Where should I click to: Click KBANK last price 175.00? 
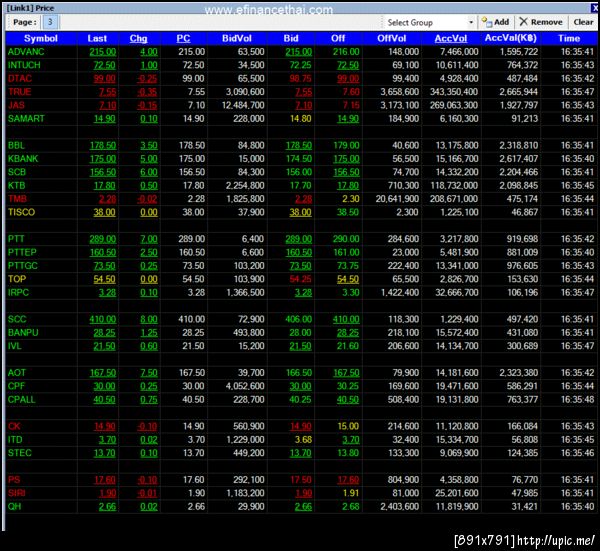click(103, 159)
